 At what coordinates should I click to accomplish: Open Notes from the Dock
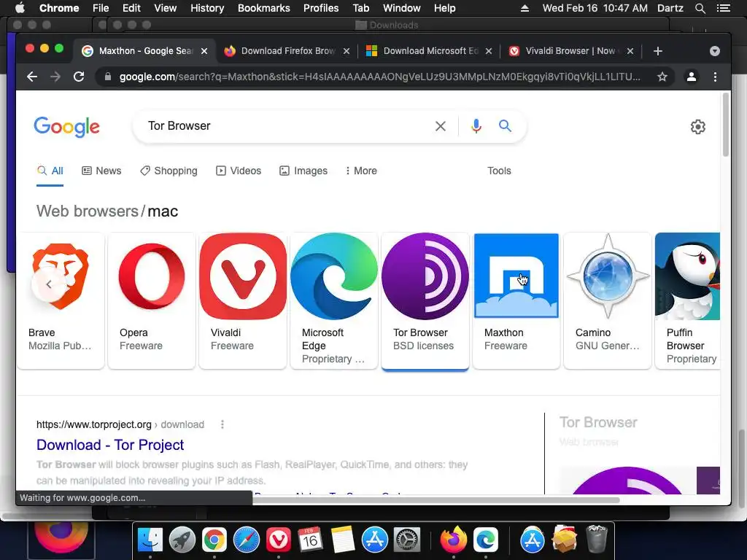pos(342,540)
